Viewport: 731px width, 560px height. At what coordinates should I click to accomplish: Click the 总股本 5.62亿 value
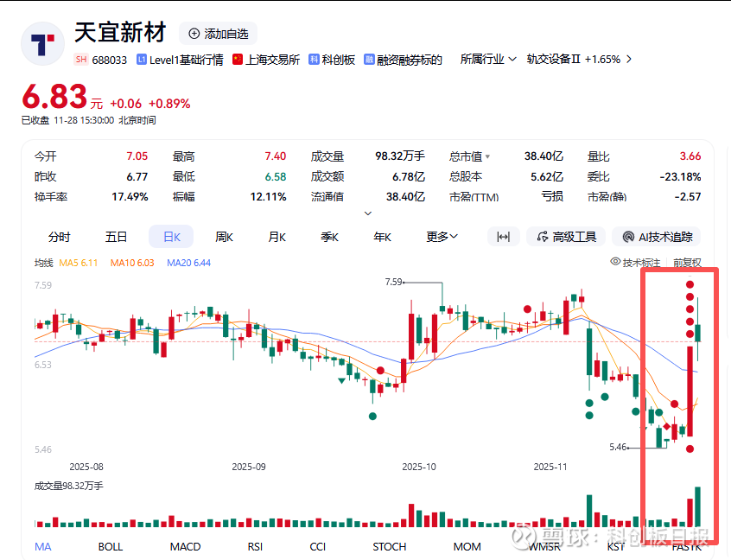547,176
